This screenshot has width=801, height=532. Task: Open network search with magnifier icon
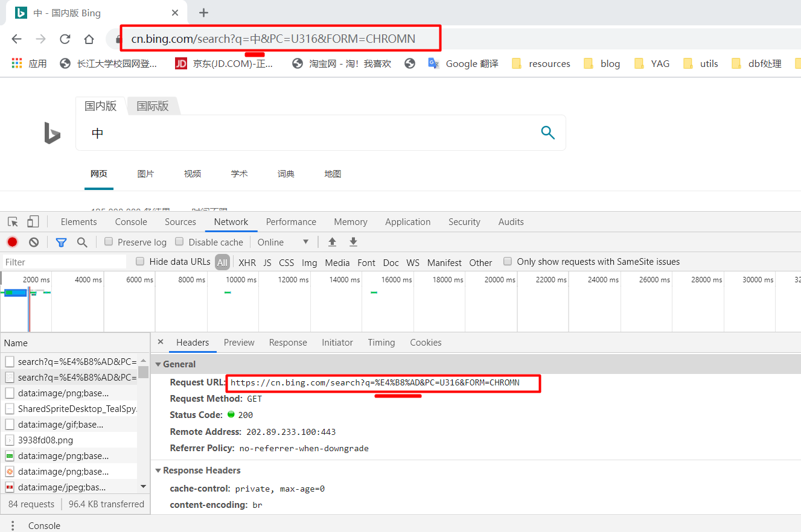pos(82,242)
